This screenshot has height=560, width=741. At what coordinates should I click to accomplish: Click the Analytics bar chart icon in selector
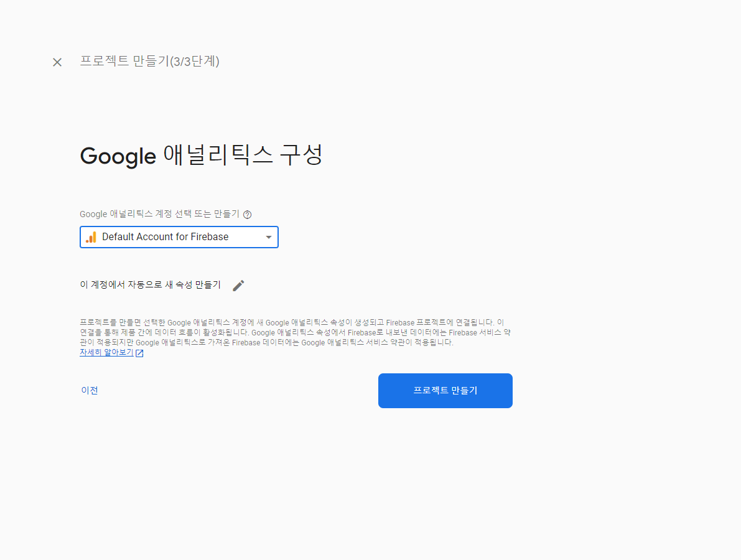click(x=91, y=237)
